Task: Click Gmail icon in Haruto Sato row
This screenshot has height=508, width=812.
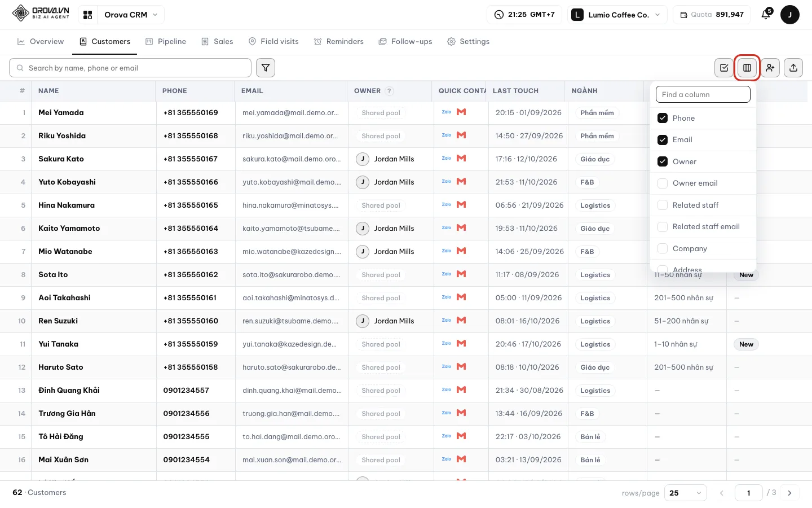Action: [x=461, y=366]
